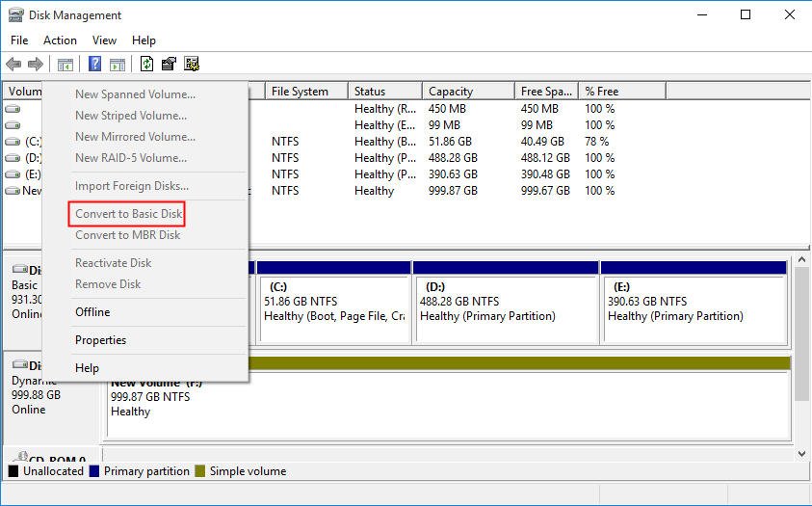Viewport: 812px width, 506px height.
Task: Select the second unnamed volume's drive icon
Action: click(x=13, y=125)
